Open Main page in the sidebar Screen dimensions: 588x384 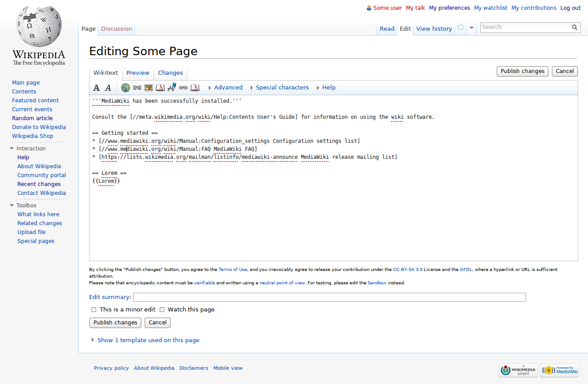[x=26, y=83]
